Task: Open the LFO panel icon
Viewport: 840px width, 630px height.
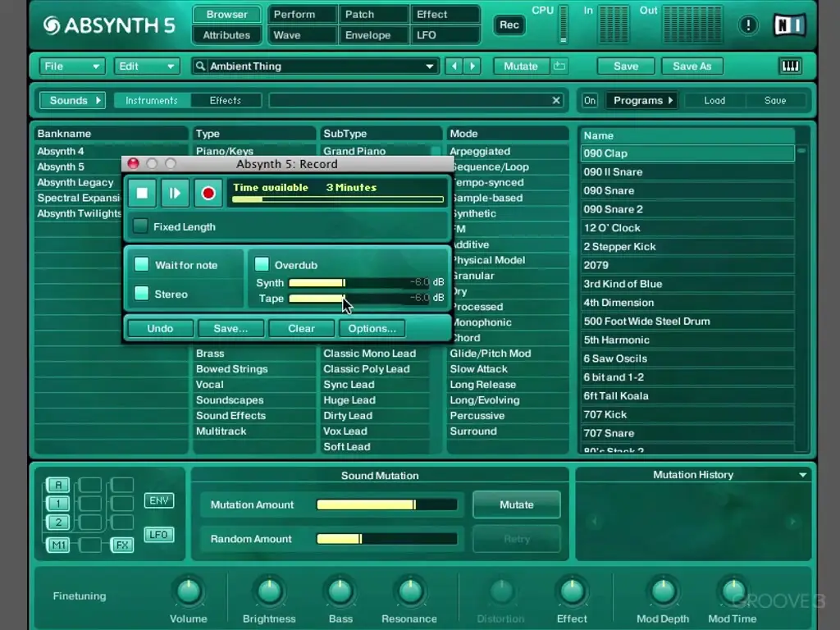Action: coord(157,534)
